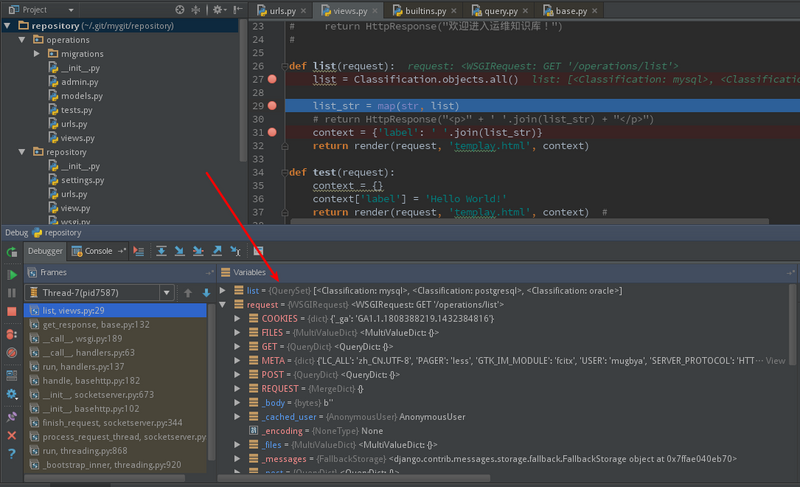This screenshot has height=487, width=800.
Task: Click Collapse All icon in Project panel
Action: pyautogui.click(x=196, y=10)
